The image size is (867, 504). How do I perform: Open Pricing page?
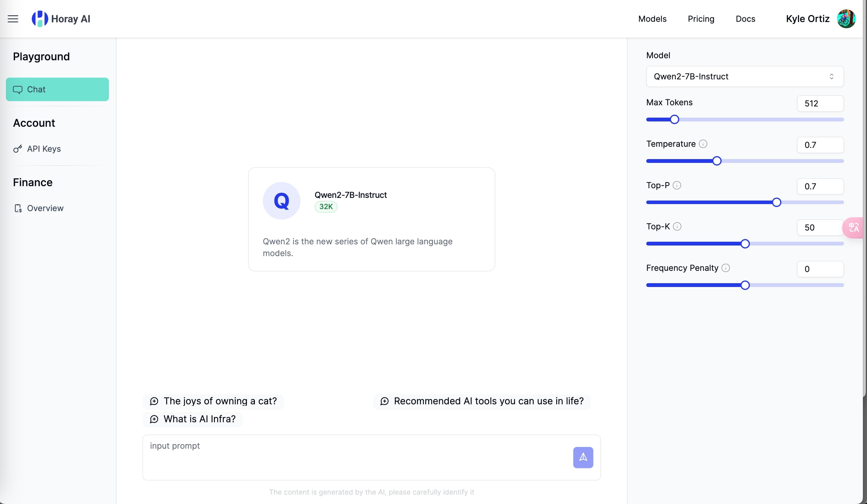tap(701, 19)
